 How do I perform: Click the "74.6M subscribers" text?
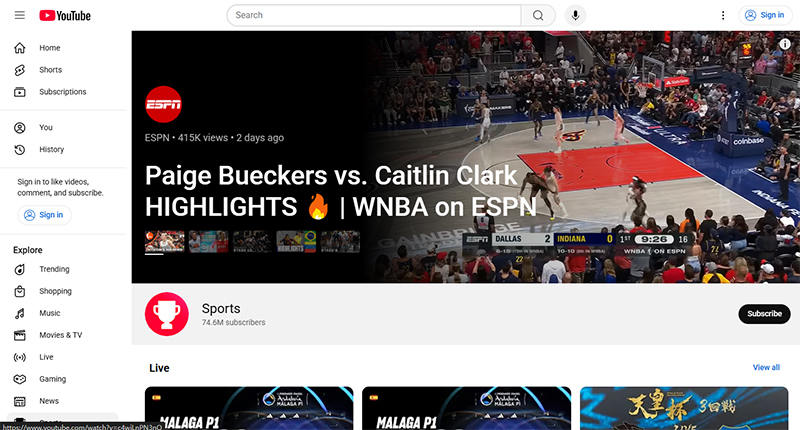tap(233, 322)
